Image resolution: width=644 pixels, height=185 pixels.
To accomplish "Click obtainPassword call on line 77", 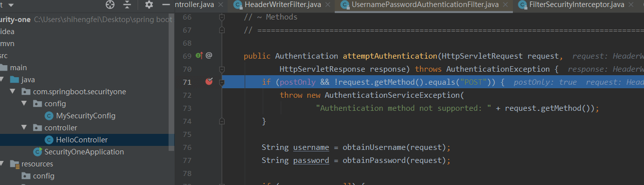I will tap(374, 160).
